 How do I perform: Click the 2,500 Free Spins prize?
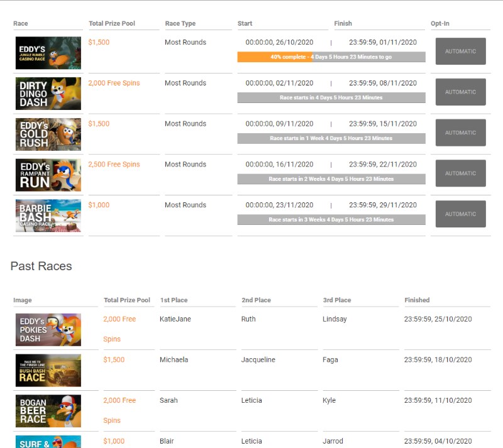114,165
